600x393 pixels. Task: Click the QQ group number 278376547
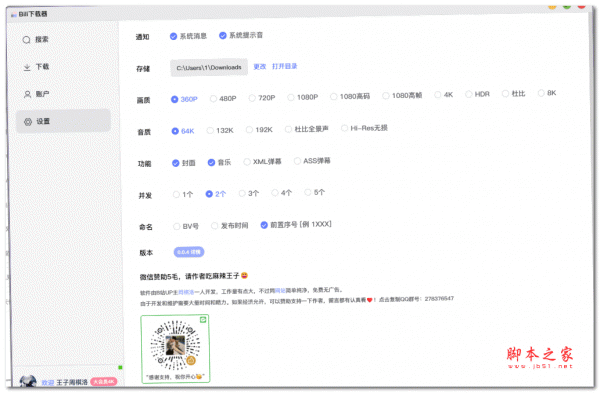[439, 298]
